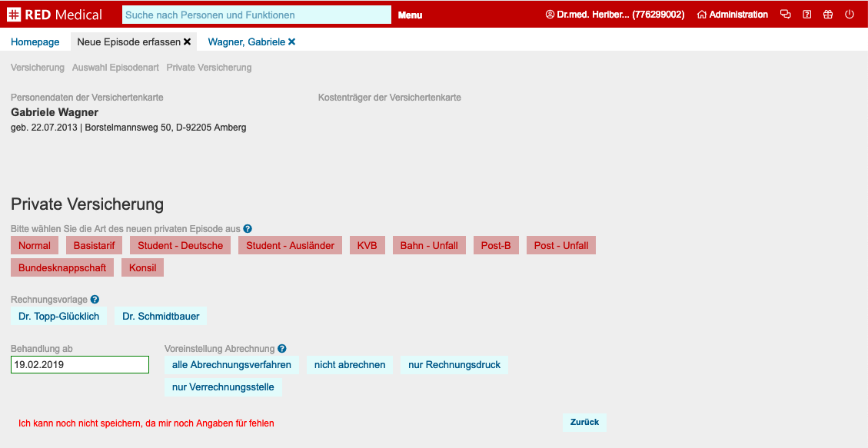Screen dimensions: 868x448
Task: Click the power logout icon
Action: (x=850, y=15)
